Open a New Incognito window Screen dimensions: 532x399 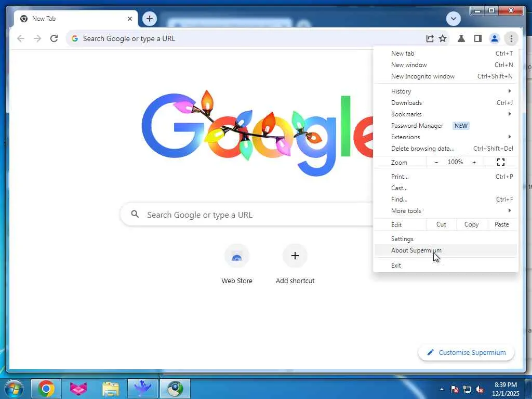click(445, 76)
